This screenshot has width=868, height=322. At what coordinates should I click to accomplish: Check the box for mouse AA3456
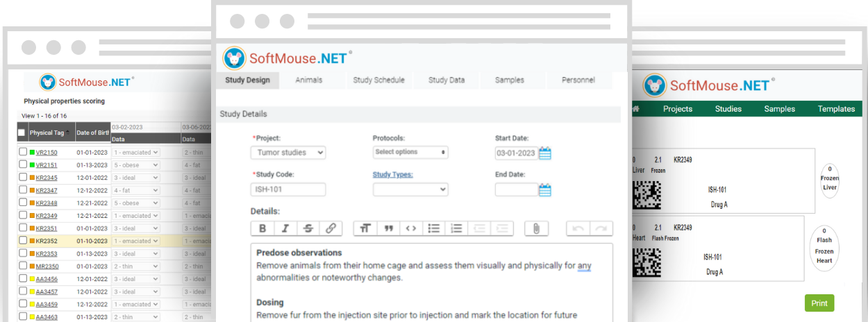(23, 279)
